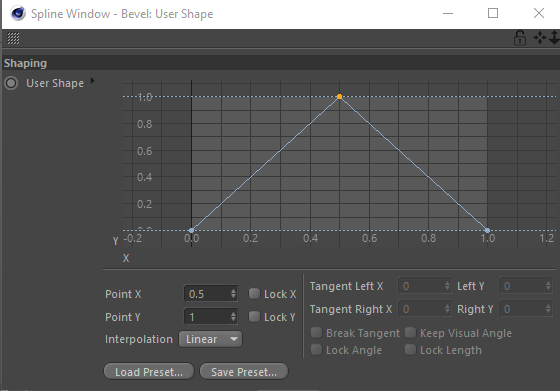Click Point Y stepper arrows
The height and width of the screenshot is (391, 560).
pos(233,317)
